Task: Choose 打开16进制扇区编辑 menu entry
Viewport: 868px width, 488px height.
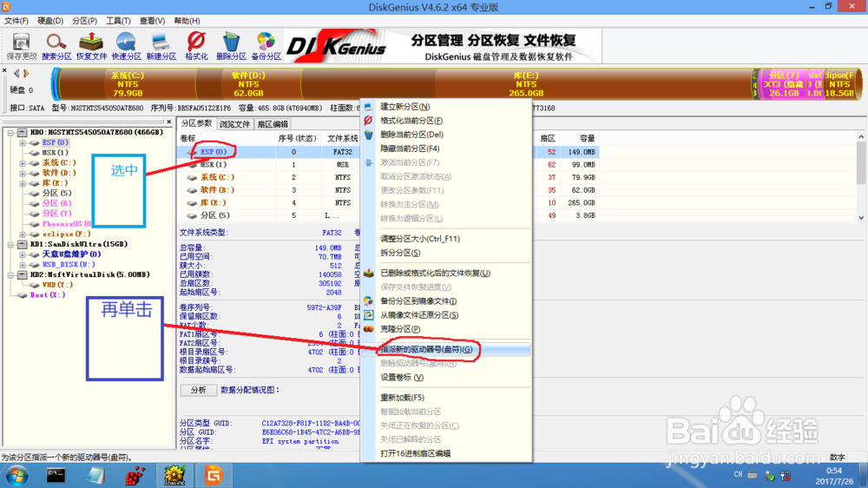Action: [x=446, y=453]
